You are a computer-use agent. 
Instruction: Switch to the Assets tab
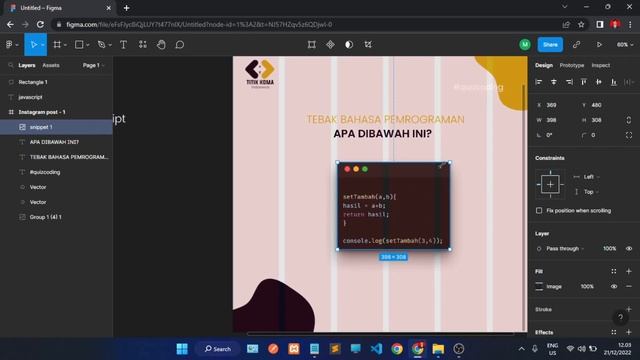pos(51,65)
